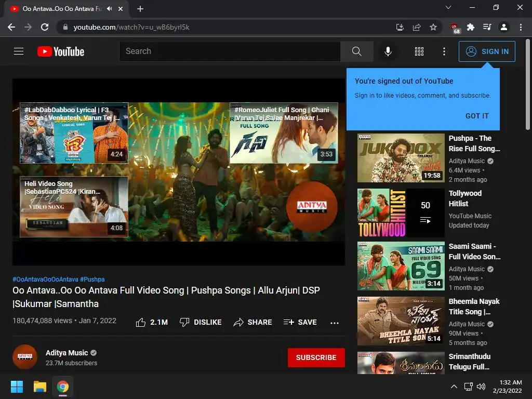The height and width of the screenshot is (399, 532).
Task: Click the Chrome taskbar icon
Action: 63,387
